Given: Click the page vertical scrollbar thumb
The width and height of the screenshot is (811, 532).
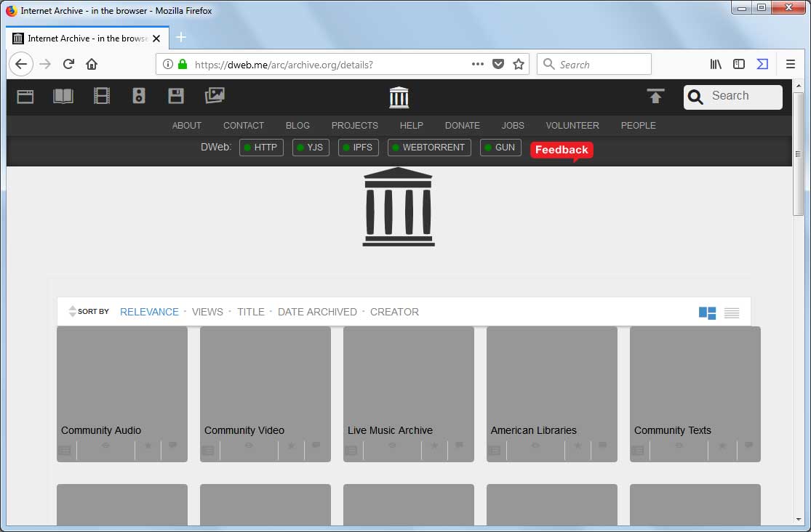Looking at the screenshot, I should [798, 153].
